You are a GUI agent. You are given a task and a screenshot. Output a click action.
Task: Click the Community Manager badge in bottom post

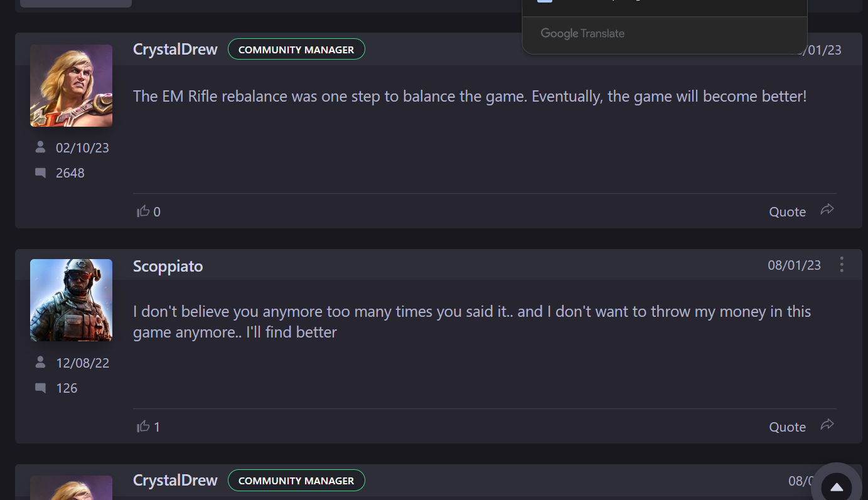pyautogui.click(x=296, y=481)
